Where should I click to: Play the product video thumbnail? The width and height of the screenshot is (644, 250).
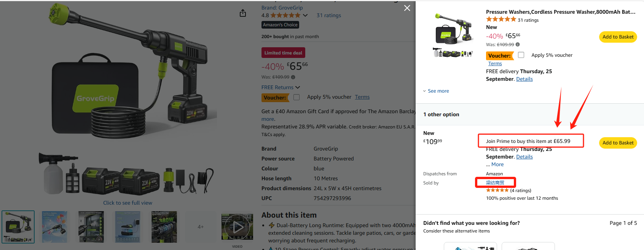click(238, 227)
